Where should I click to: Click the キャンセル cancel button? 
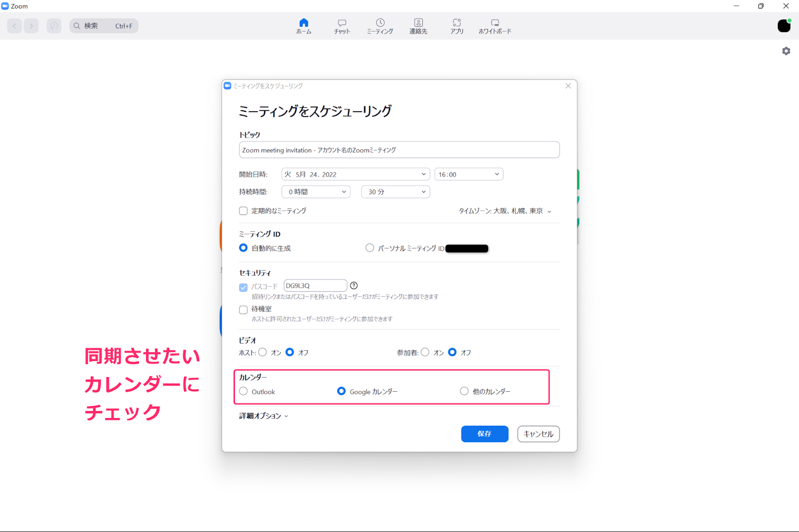[x=538, y=434]
